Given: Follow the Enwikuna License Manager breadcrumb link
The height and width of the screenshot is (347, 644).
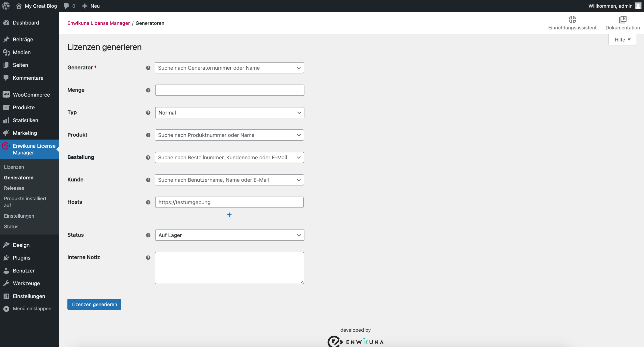Looking at the screenshot, I should click(99, 23).
